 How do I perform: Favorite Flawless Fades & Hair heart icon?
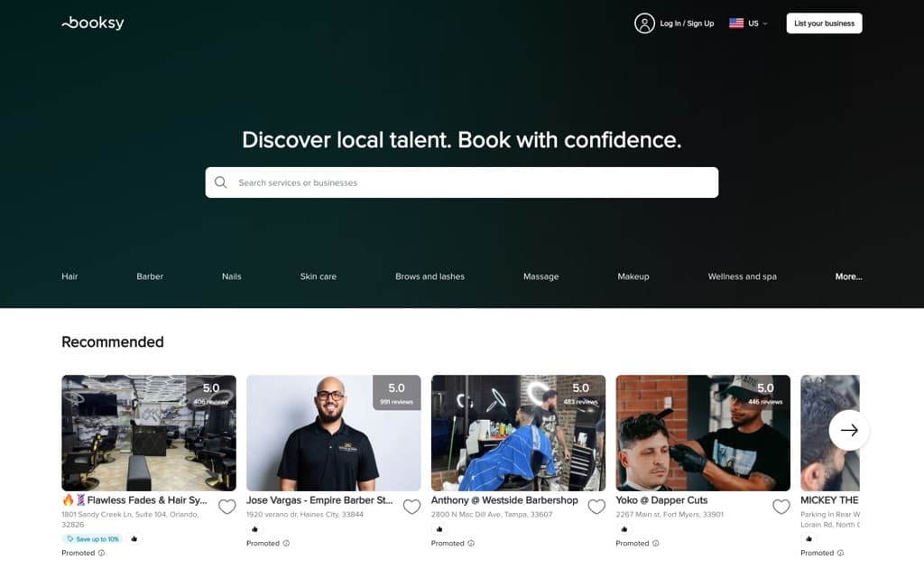226,507
